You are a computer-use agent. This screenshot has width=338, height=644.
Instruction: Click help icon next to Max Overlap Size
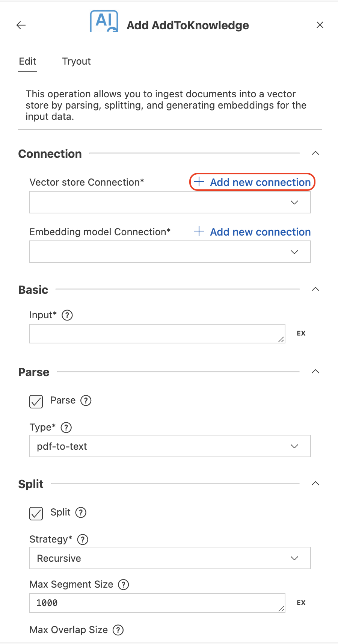[x=118, y=630]
